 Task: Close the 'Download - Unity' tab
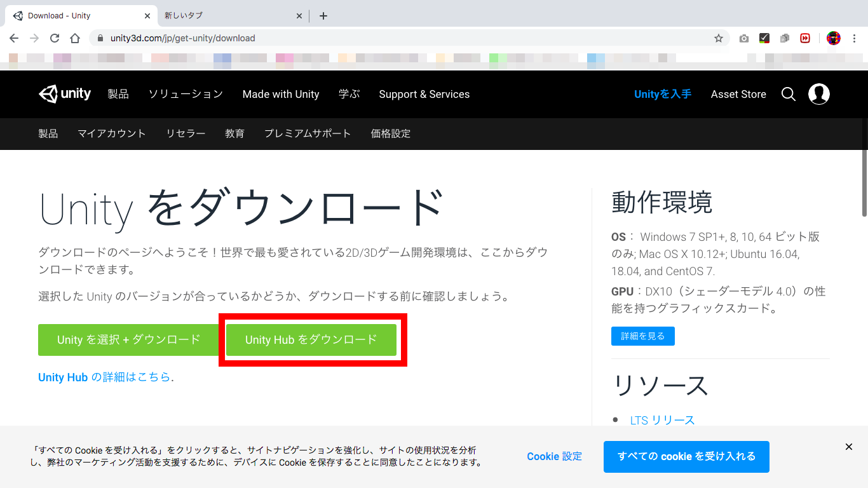click(x=147, y=16)
